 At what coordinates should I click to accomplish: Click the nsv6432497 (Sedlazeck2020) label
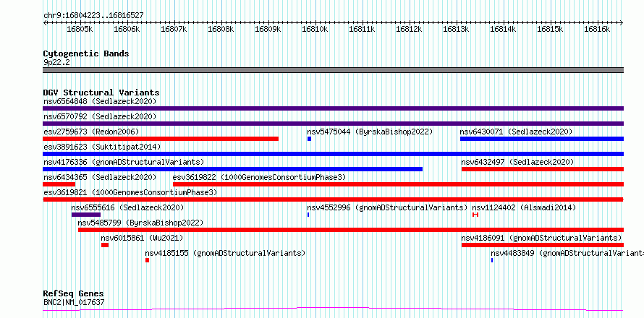517,162
